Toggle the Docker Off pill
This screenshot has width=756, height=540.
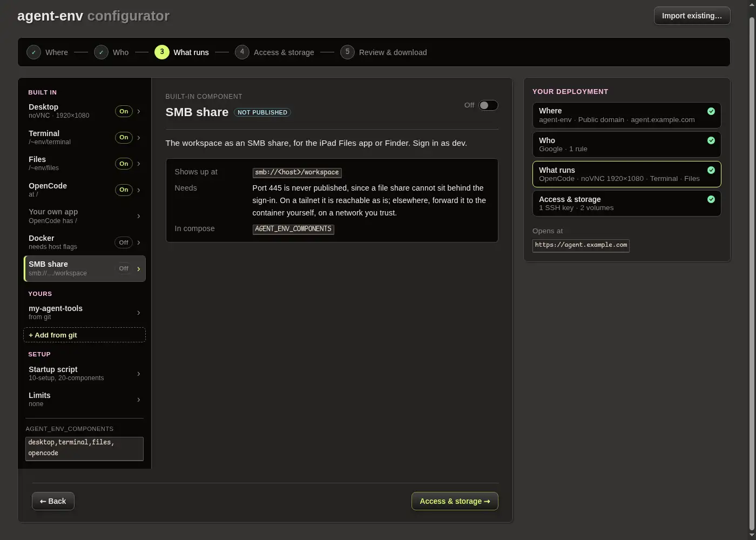[124, 242]
